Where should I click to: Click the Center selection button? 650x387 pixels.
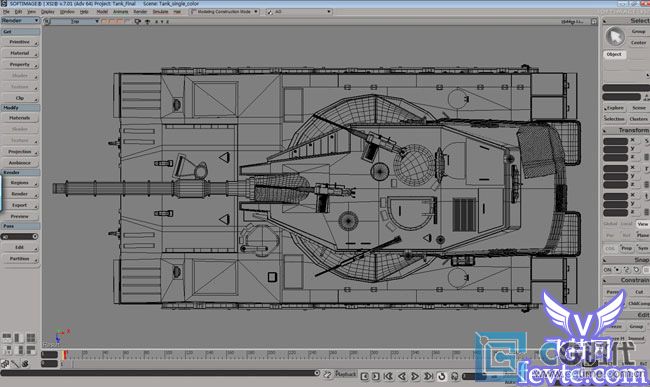pos(639,43)
